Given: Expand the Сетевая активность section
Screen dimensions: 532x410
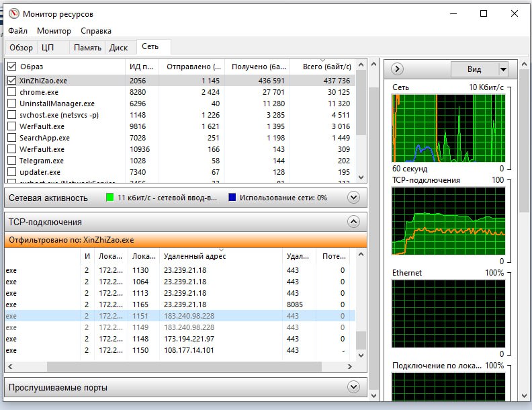Looking at the screenshot, I should 353,197.
